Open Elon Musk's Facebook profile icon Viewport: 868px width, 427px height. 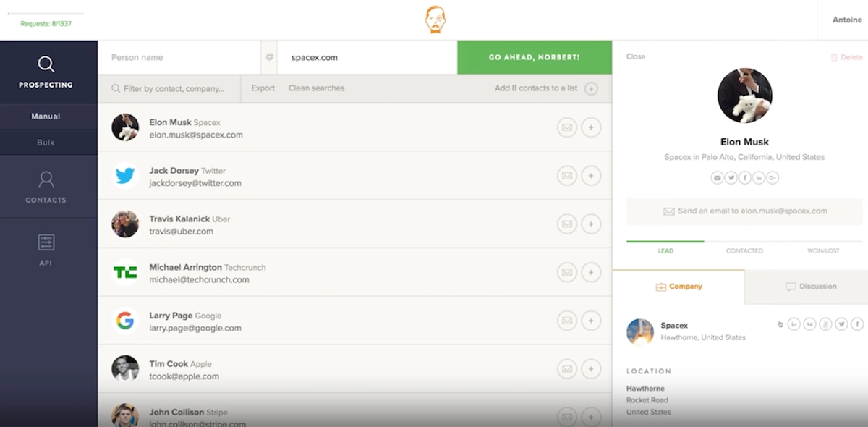pyautogui.click(x=745, y=177)
